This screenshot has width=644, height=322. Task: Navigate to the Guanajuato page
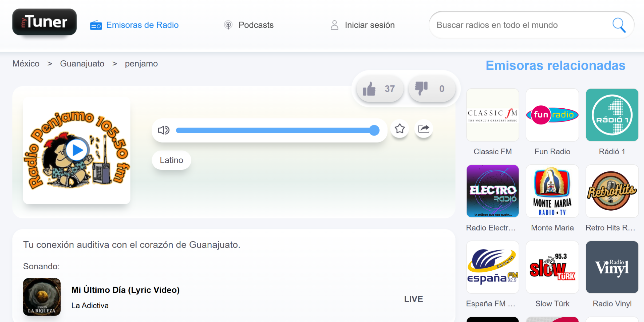[x=82, y=63]
